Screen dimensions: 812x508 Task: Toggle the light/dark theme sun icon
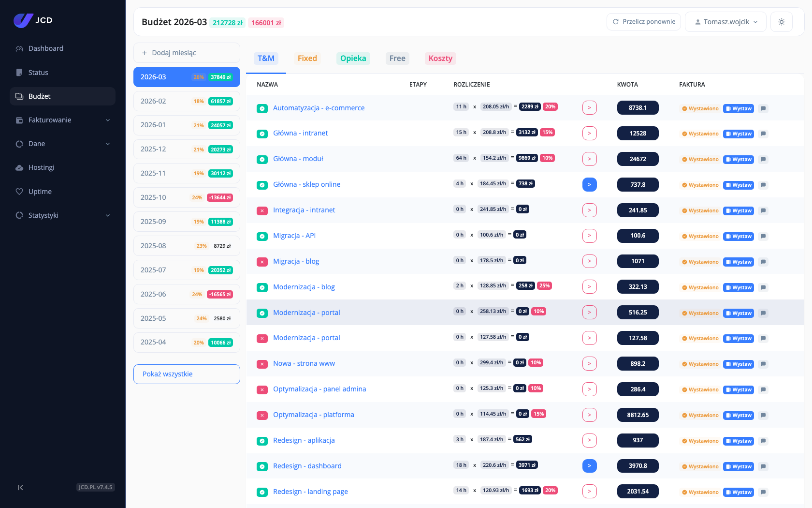click(782, 22)
